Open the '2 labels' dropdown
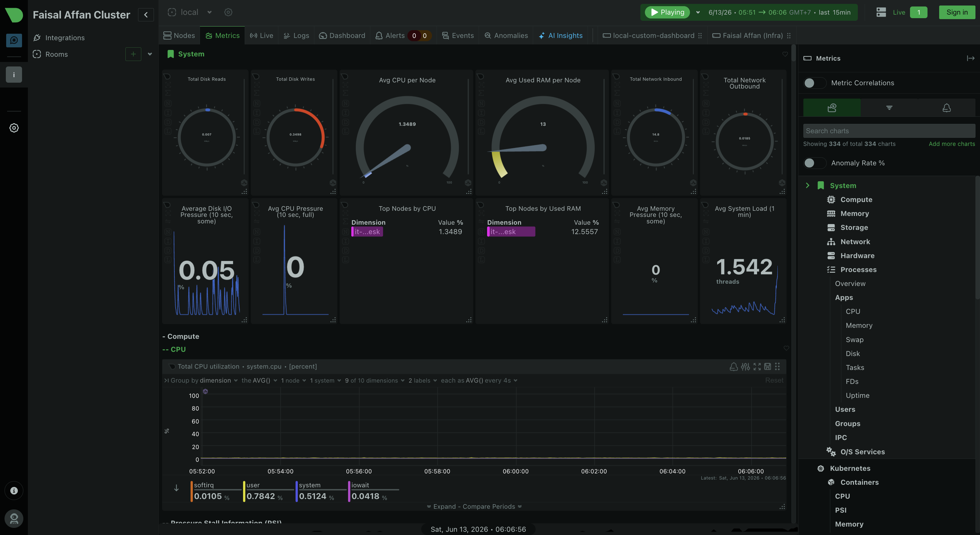This screenshot has width=980, height=535. pos(423,381)
